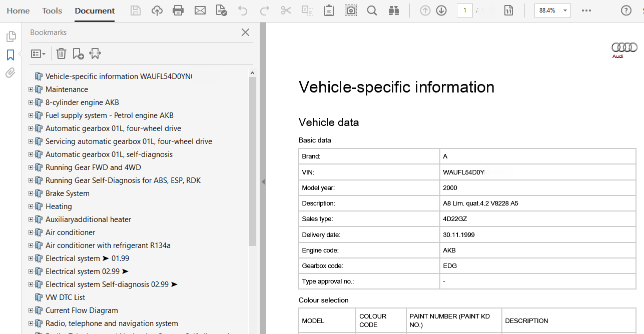
Task: Open Air conditioner with refrigerant R134a bookmark
Action: pyautogui.click(x=108, y=245)
